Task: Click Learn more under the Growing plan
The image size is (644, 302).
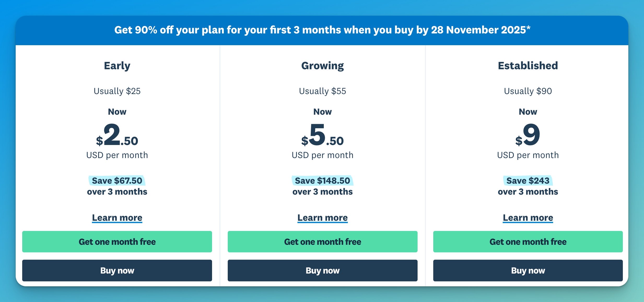Action: pos(322,218)
